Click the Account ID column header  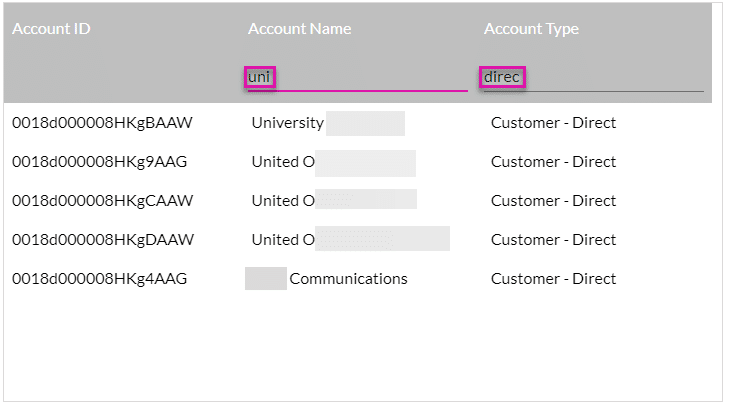point(51,29)
